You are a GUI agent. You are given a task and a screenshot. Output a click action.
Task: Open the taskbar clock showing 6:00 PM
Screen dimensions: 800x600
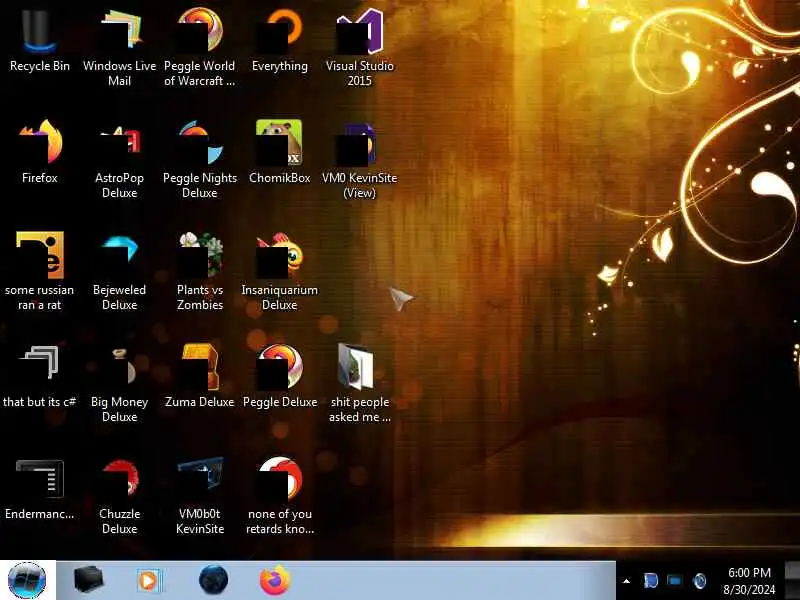pyautogui.click(x=749, y=581)
